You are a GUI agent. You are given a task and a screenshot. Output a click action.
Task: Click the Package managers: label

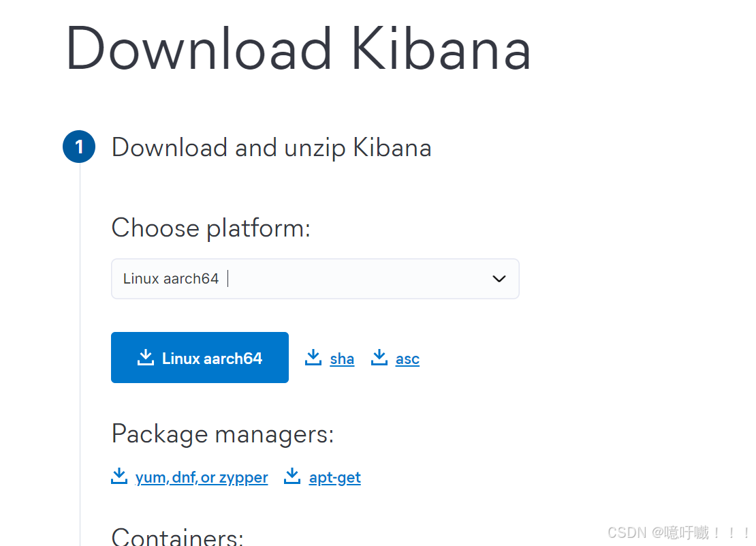coord(223,434)
